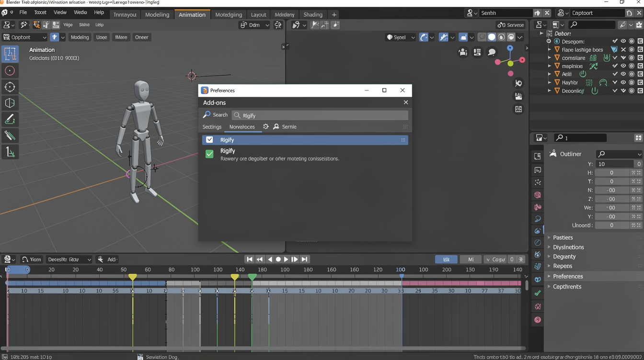Image resolution: width=644 pixels, height=360 pixels.
Task: Click the yellow keyframe marker in timeline
Action: pyautogui.click(x=133, y=277)
